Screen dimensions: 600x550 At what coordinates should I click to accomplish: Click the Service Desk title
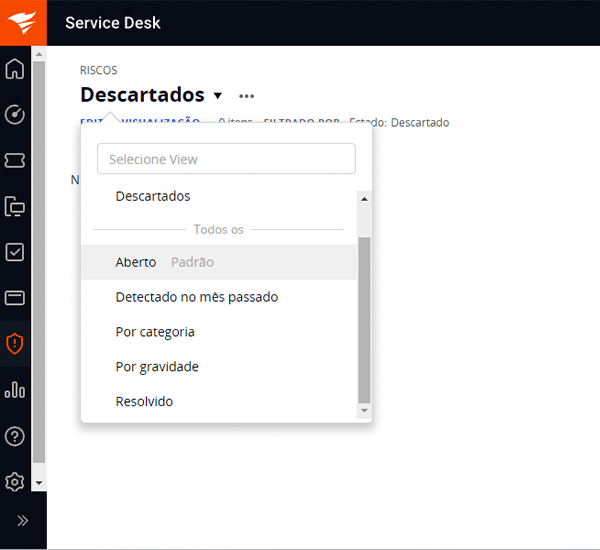tap(112, 23)
